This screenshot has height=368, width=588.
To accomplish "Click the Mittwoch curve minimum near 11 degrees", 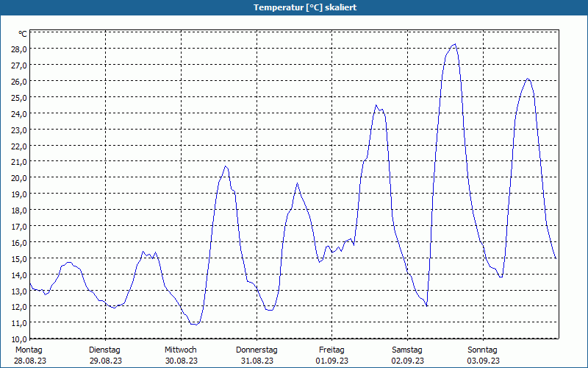I will click(x=195, y=324).
